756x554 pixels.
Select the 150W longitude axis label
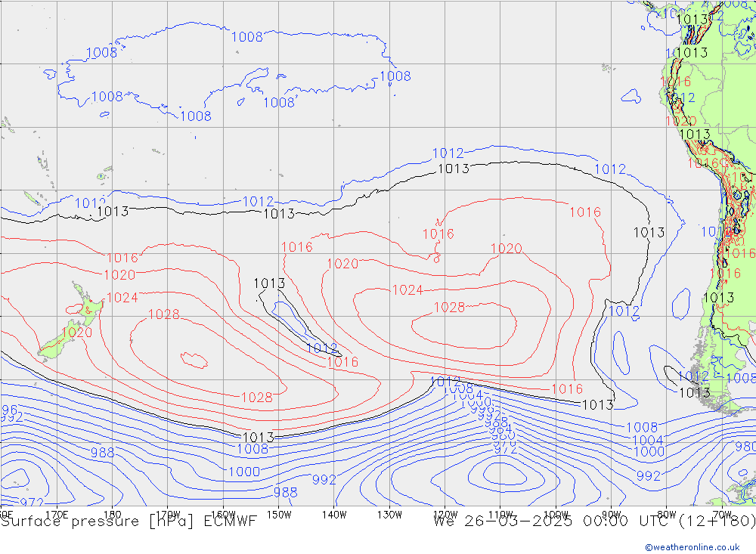tap(279, 515)
